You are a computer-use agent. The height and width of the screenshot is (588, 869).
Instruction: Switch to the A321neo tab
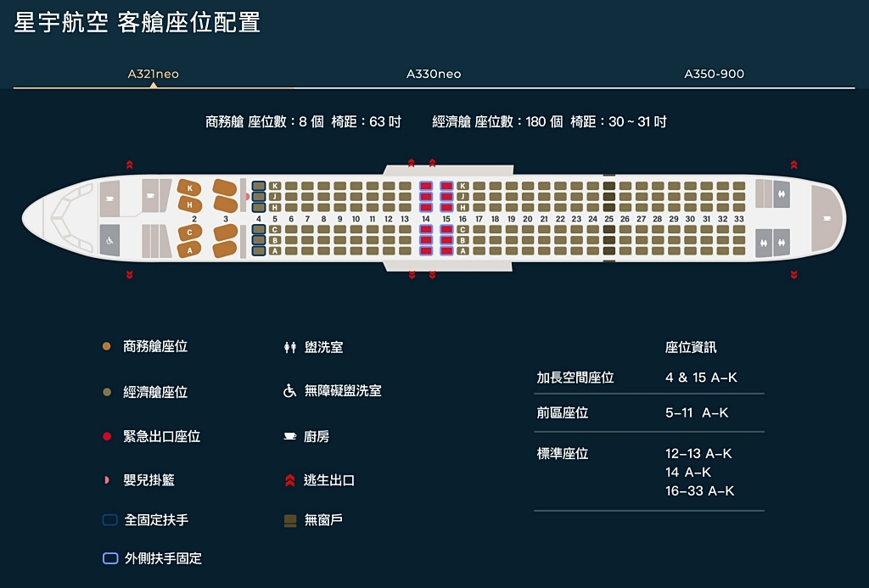[153, 74]
